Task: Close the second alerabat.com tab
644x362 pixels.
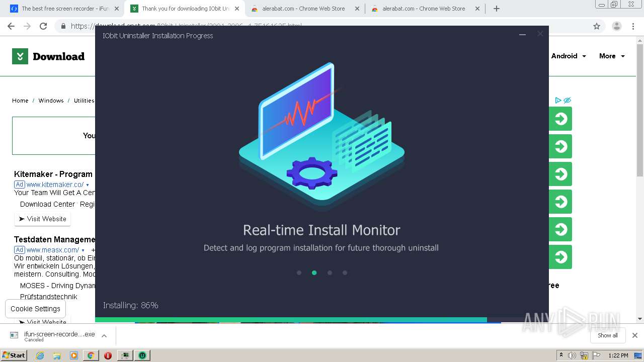Action: [x=477, y=9]
